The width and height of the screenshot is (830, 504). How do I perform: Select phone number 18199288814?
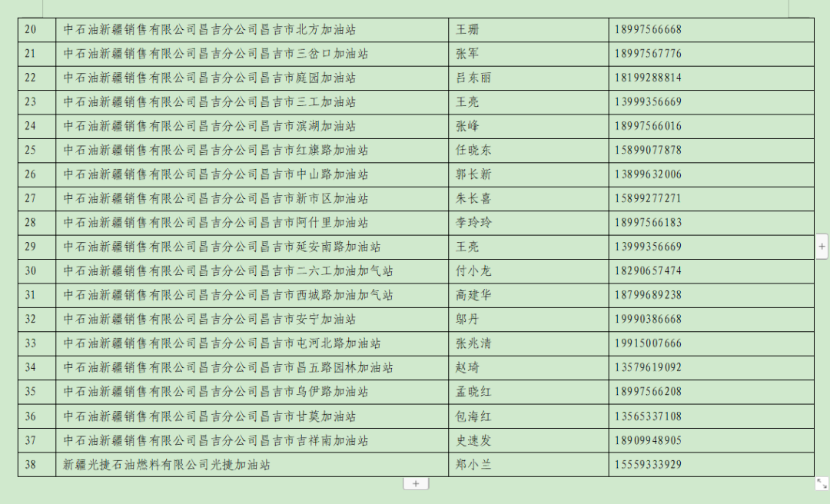648,78
